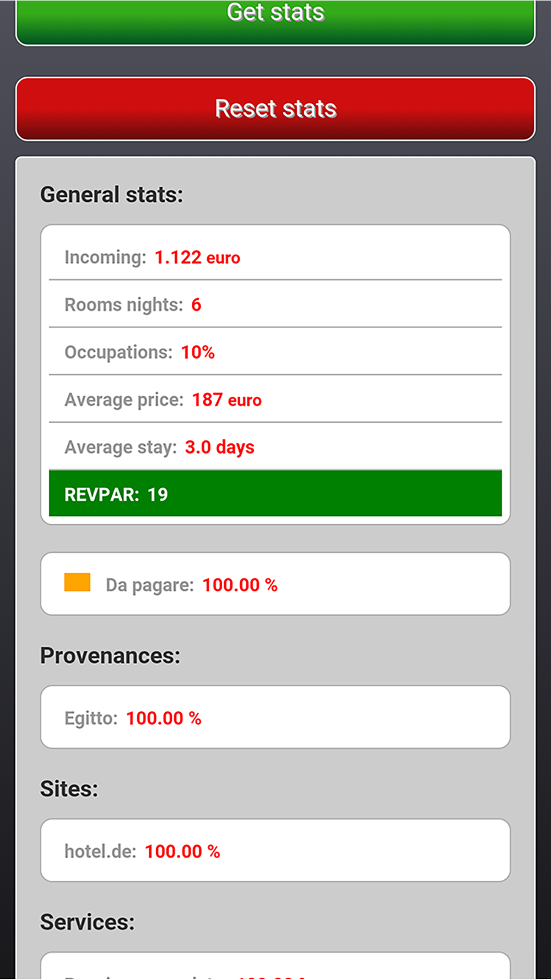Tap the Average price 187 euro row
Image resolution: width=551 pixels, height=980 pixels.
(275, 399)
